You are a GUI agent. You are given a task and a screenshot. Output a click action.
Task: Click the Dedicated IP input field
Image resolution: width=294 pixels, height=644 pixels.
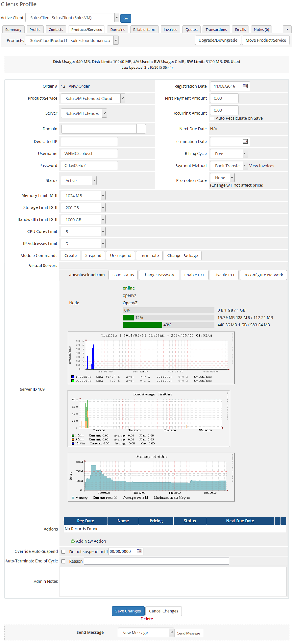click(x=89, y=142)
